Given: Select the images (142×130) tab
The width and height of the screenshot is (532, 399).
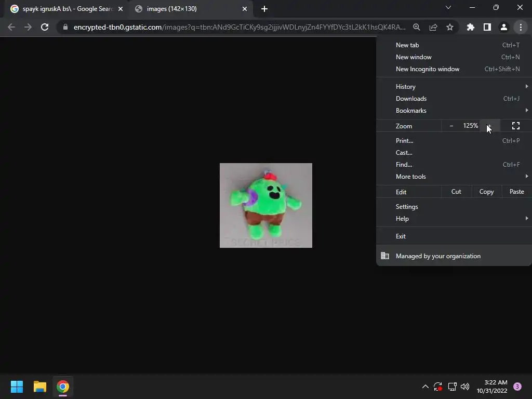Looking at the screenshot, I should 191,9.
